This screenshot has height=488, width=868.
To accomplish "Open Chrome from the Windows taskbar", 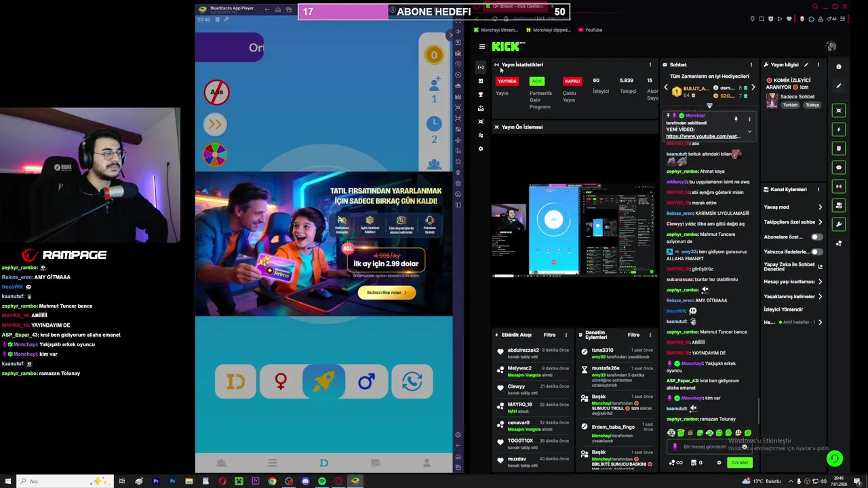I will (272, 481).
